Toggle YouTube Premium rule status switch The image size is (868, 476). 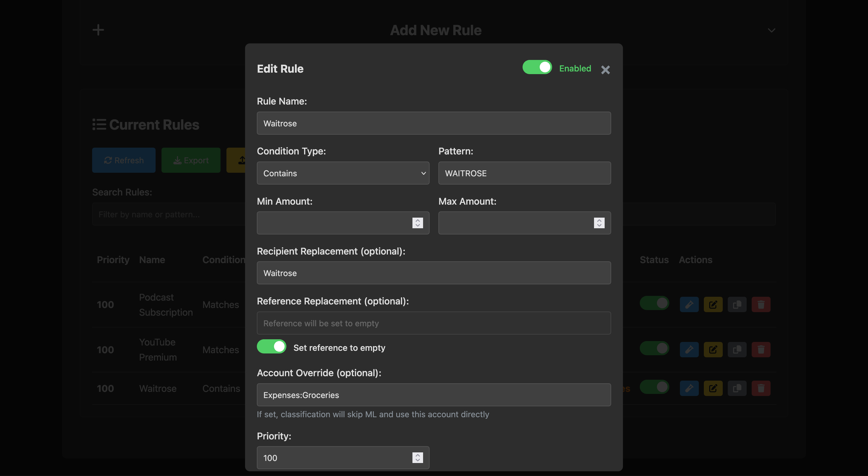pos(654,348)
